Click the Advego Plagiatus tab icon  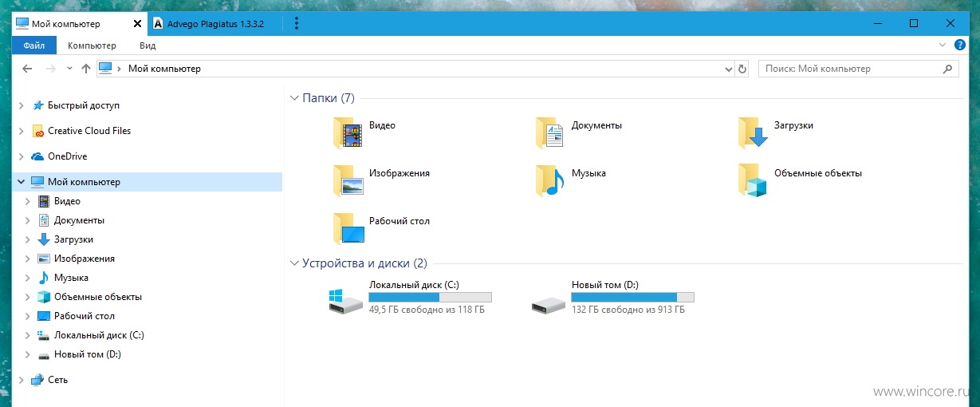point(158,24)
